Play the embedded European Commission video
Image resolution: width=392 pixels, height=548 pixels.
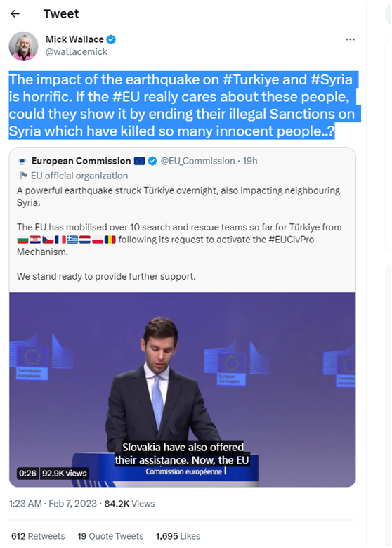tap(183, 390)
